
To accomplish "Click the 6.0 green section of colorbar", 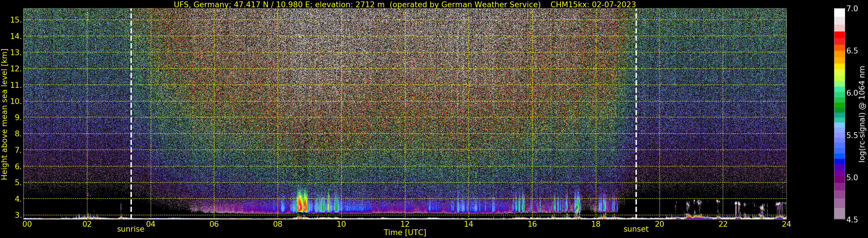I will [839, 93].
